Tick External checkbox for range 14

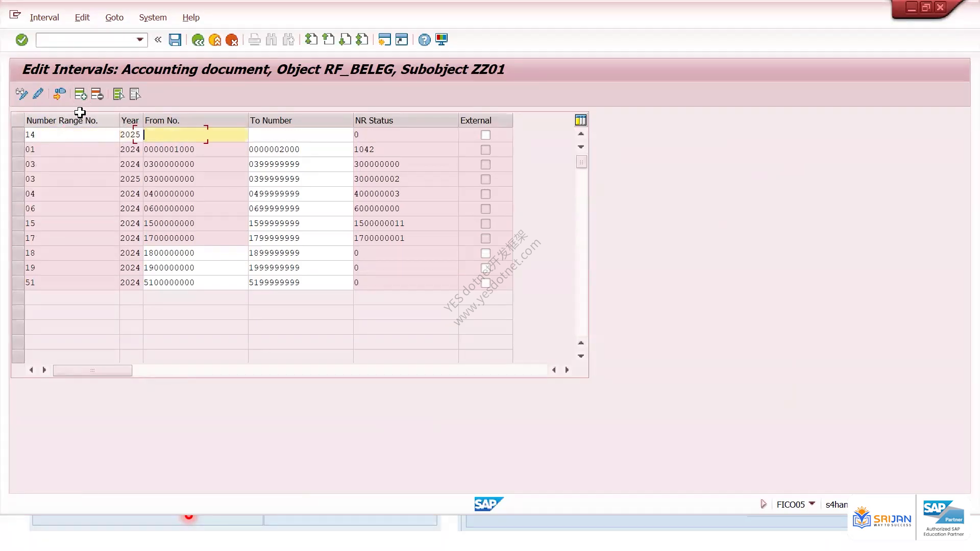pos(485,135)
